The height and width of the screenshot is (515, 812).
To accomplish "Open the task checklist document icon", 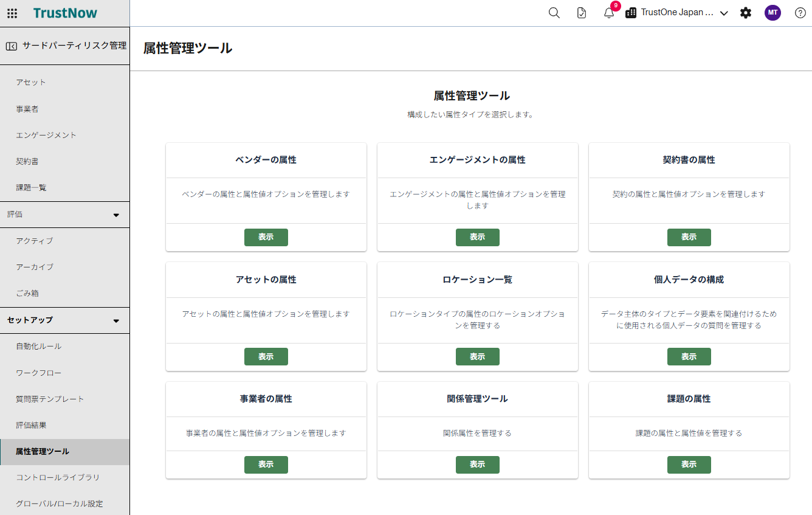I will coord(582,13).
